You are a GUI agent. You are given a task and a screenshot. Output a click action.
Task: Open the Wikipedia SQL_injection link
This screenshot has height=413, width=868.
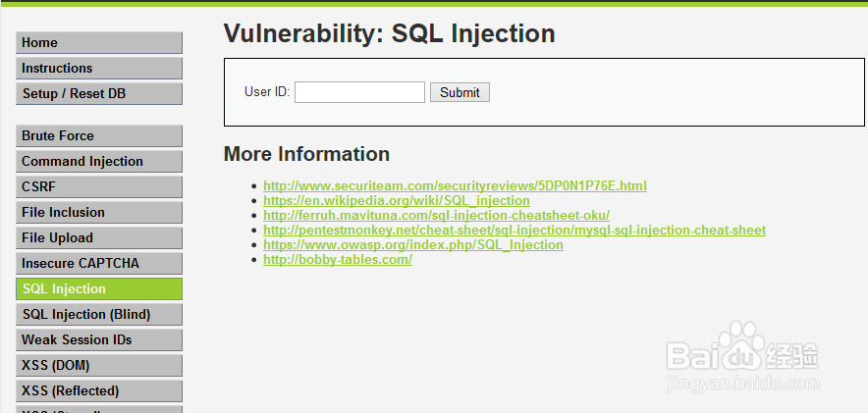[397, 200]
